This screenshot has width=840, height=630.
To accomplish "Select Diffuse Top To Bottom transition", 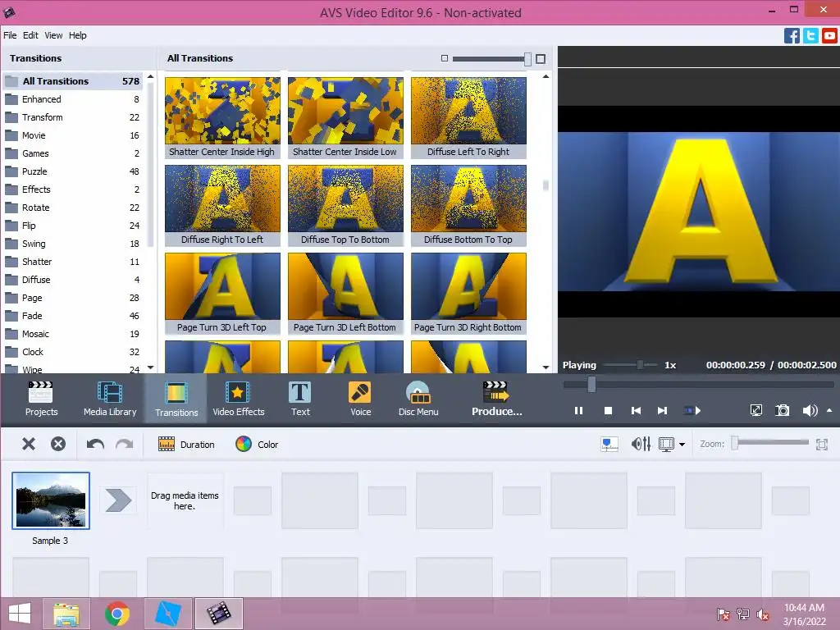I will (345, 206).
